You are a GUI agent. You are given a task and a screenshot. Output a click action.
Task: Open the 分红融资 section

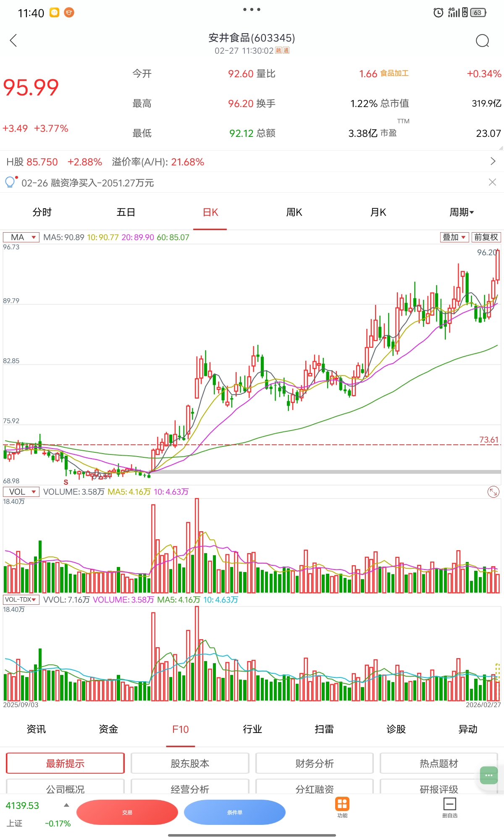(x=315, y=787)
